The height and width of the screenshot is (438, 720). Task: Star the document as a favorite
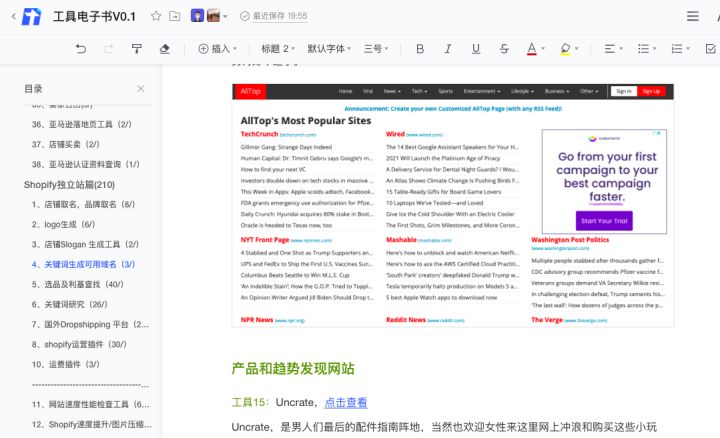[156, 16]
